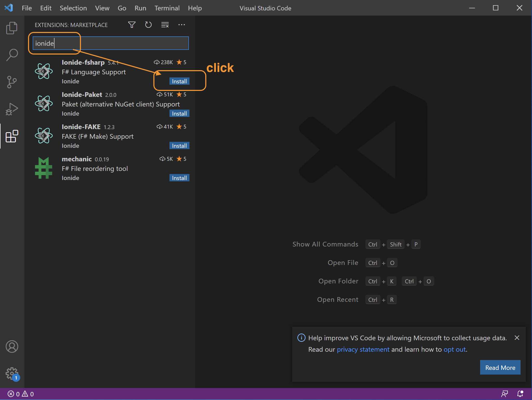Screen dimensions: 532x400
Task: Click the privacy statement link
Action: (363, 349)
